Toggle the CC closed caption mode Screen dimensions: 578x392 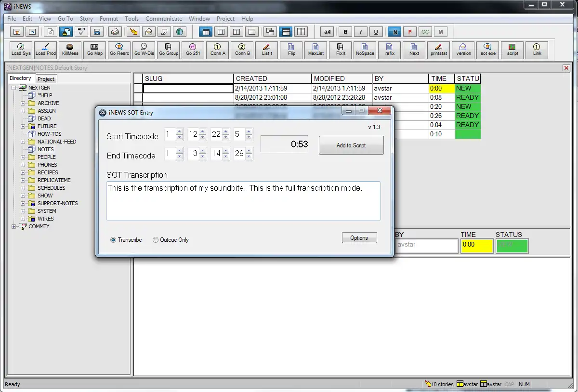(425, 32)
